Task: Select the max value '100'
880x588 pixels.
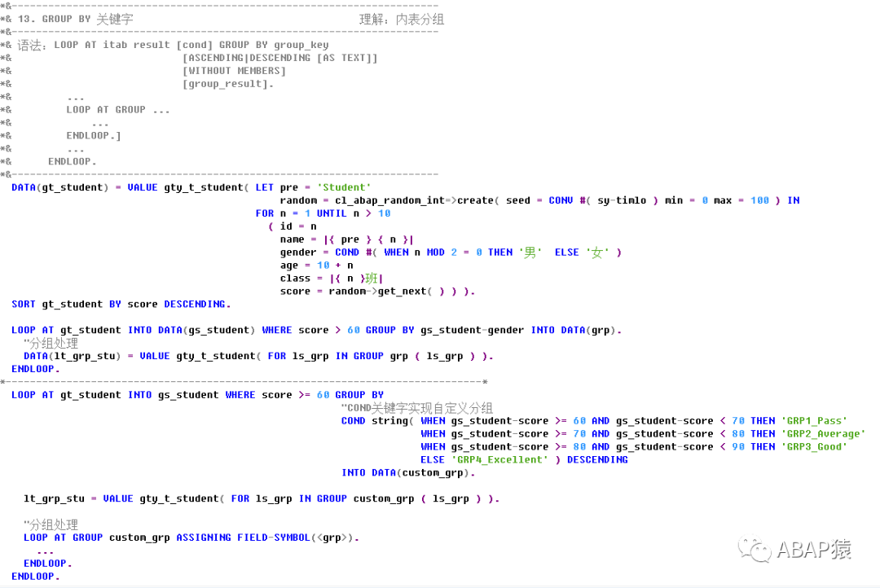Action: (760, 200)
